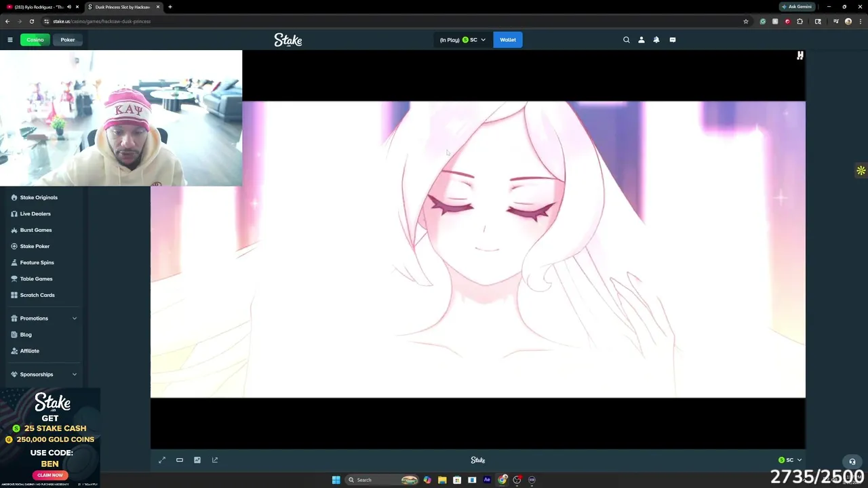The width and height of the screenshot is (868, 488).
Task: Open the In Play SC balance dropdown
Action: click(462, 40)
